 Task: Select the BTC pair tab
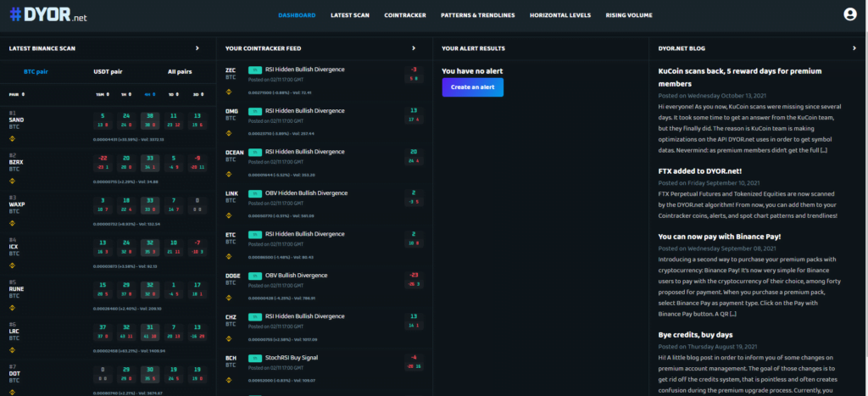(x=36, y=71)
